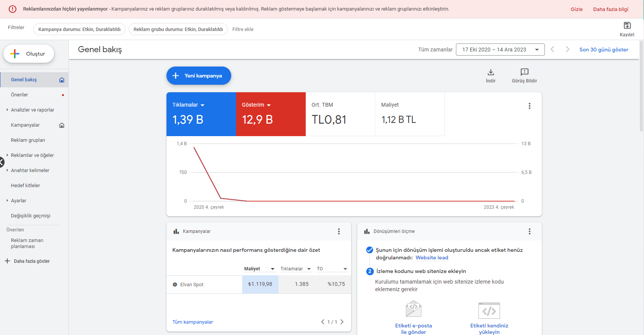Open the Maliyet column dropdown

[272, 269]
